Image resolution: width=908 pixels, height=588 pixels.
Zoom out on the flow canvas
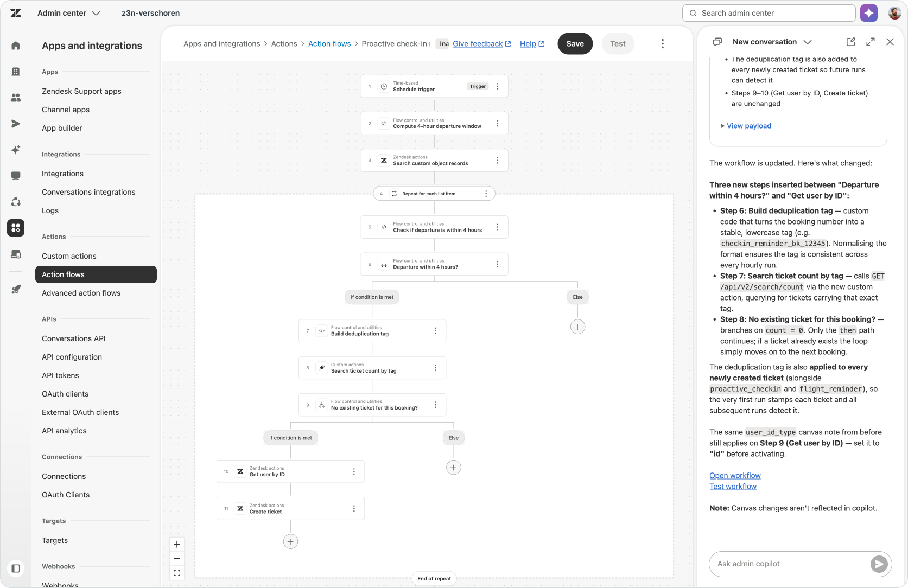click(x=177, y=558)
